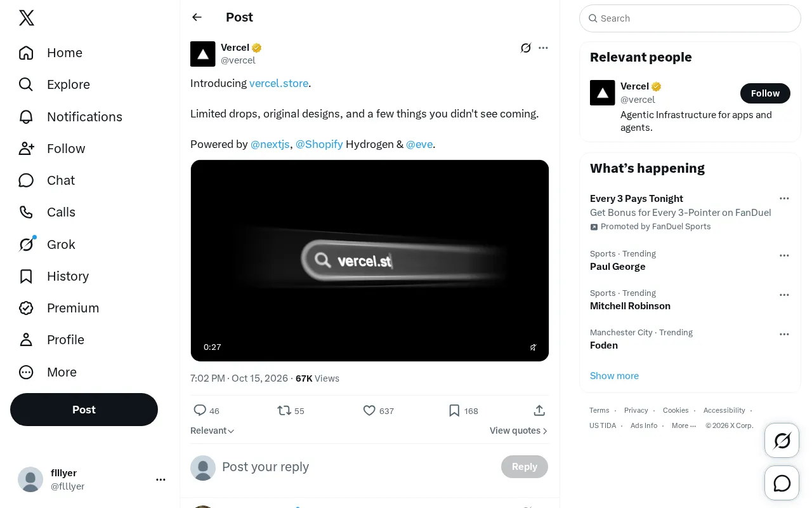
Task: Expand the Relevant replies sort dropdown
Action: (x=213, y=431)
